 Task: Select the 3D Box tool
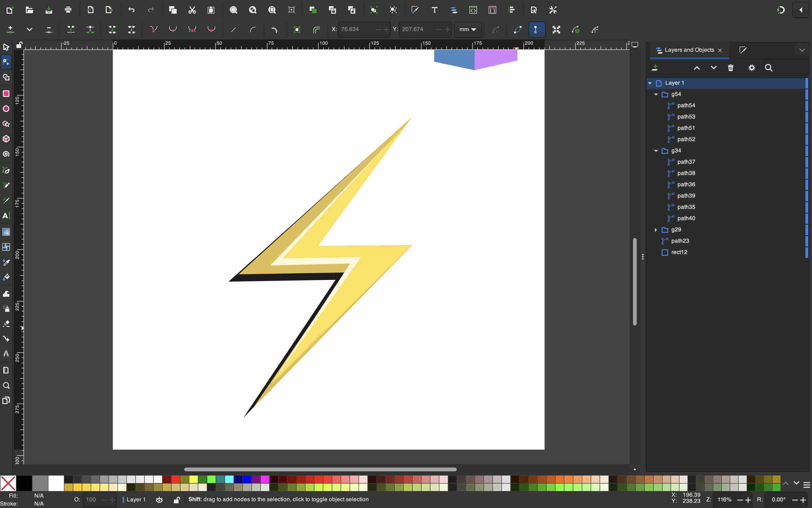click(6, 139)
